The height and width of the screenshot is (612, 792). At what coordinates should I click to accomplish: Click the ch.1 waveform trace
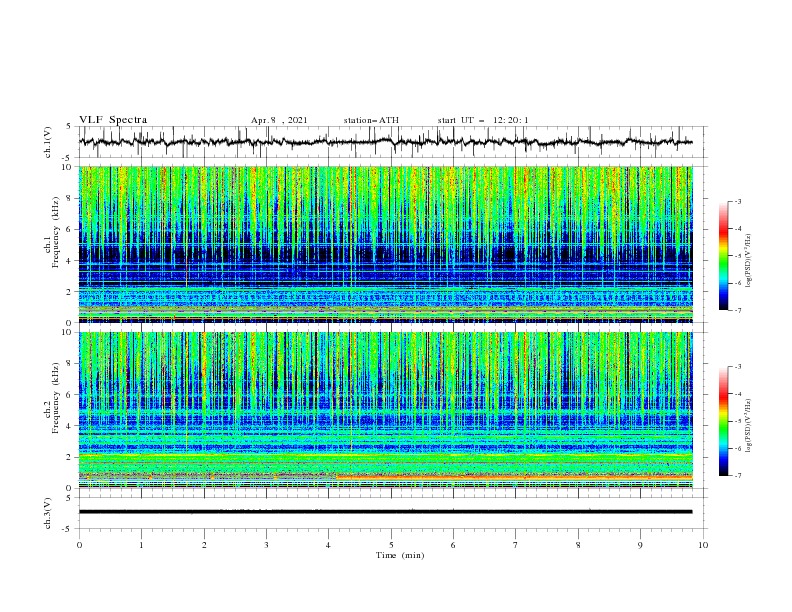coord(385,142)
